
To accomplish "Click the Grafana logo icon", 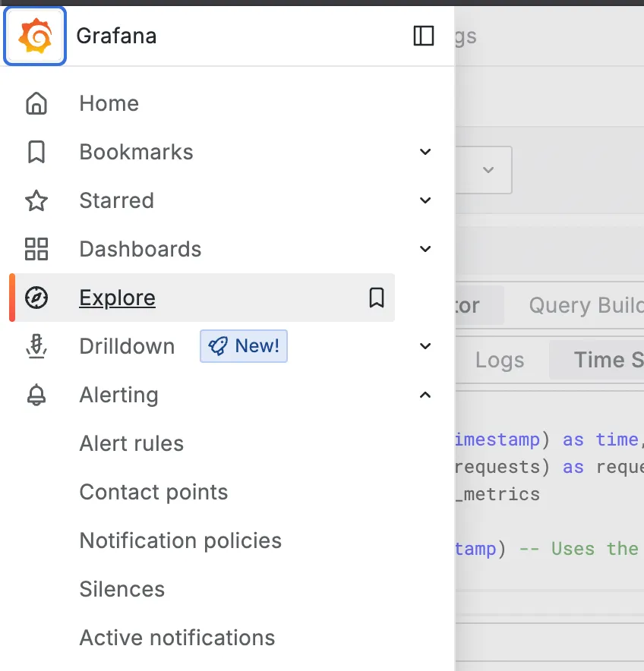I will [35, 36].
